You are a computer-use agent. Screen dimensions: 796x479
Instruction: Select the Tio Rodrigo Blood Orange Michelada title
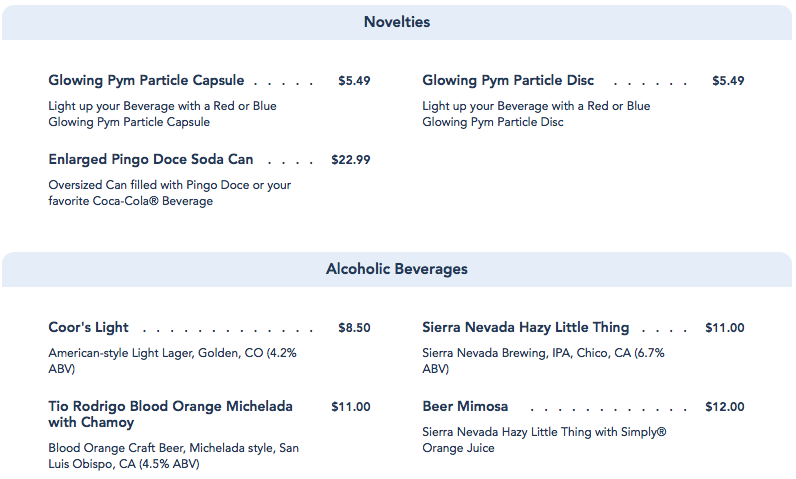[170, 414]
